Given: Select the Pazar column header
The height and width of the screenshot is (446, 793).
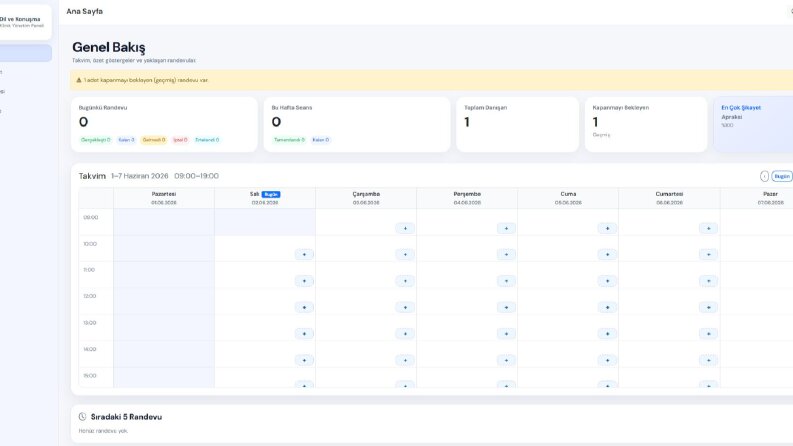Looking at the screenshot, I should pos(757,198).
